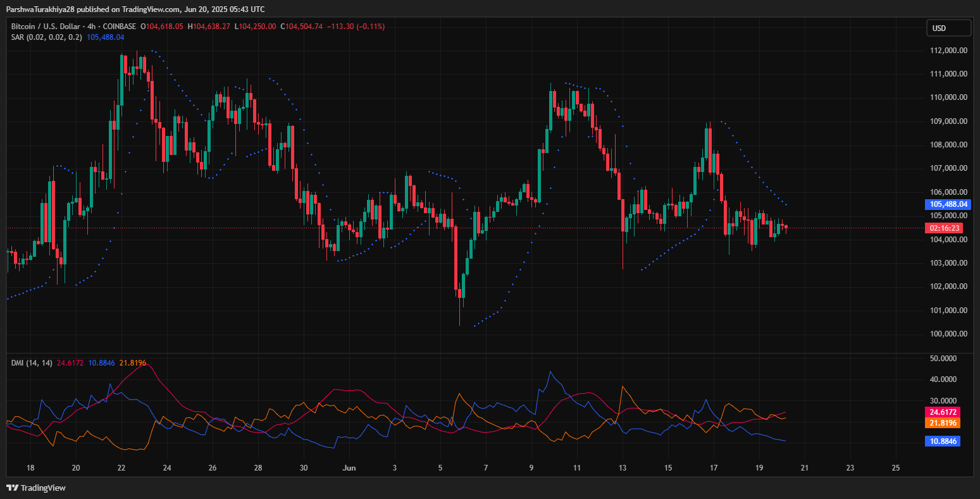Click the 100,000.00 price axis level

(947, 334)
